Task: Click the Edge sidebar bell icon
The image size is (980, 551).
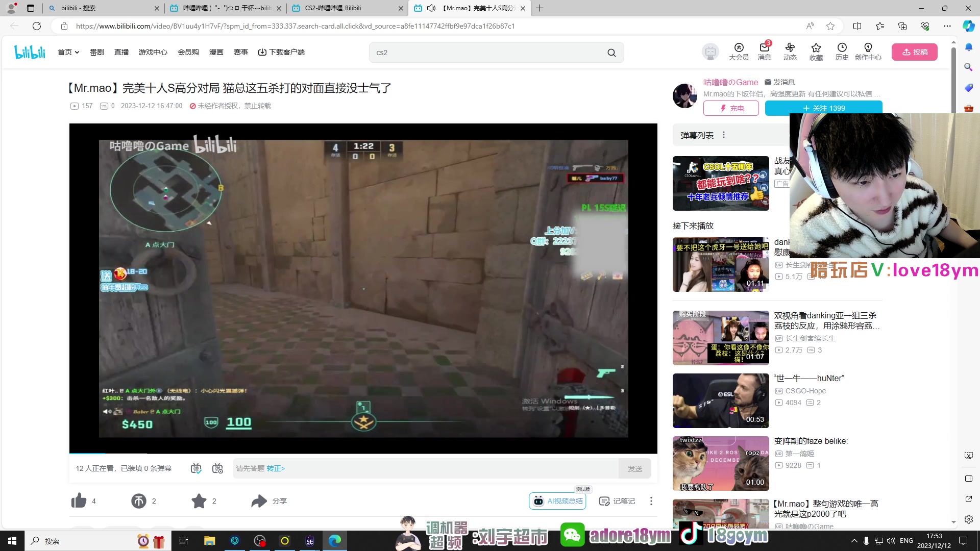Action: pyautogui.click(x=969, y=47)
